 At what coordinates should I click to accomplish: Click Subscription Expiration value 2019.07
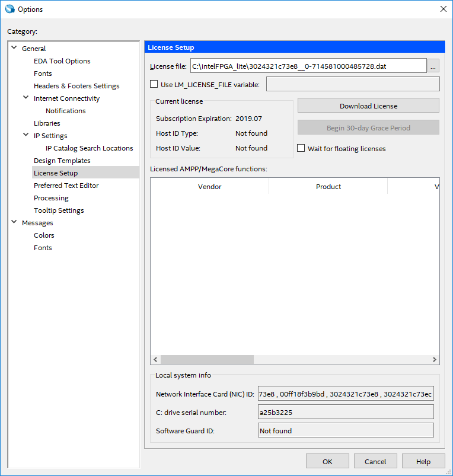248,119
